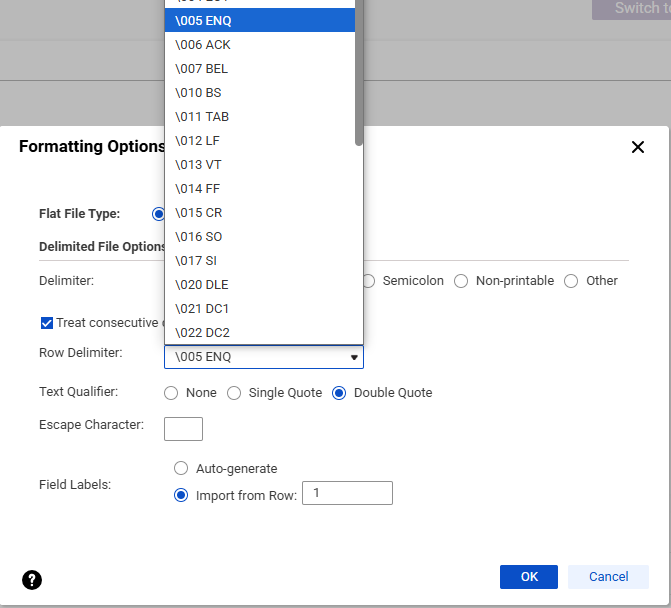Screen dimensions: 671x608
Task: Select the Other delimiter radio button
Action: 571,281
